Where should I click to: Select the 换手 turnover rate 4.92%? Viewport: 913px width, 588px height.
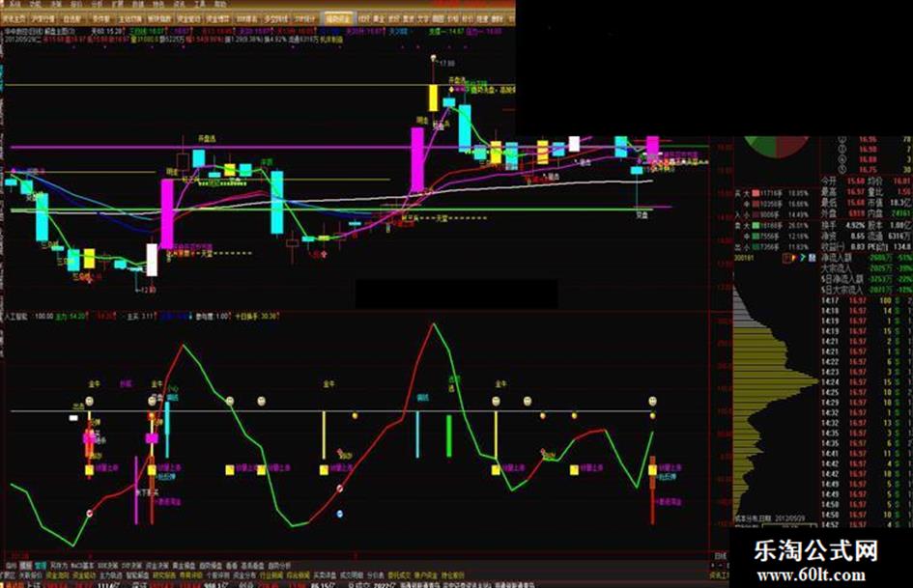click(x=855, y=225)
